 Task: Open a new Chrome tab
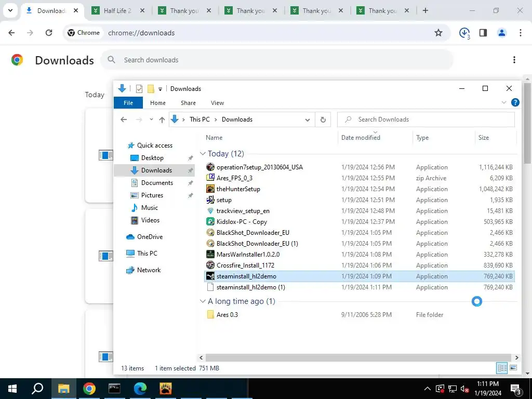coord(425,10)
